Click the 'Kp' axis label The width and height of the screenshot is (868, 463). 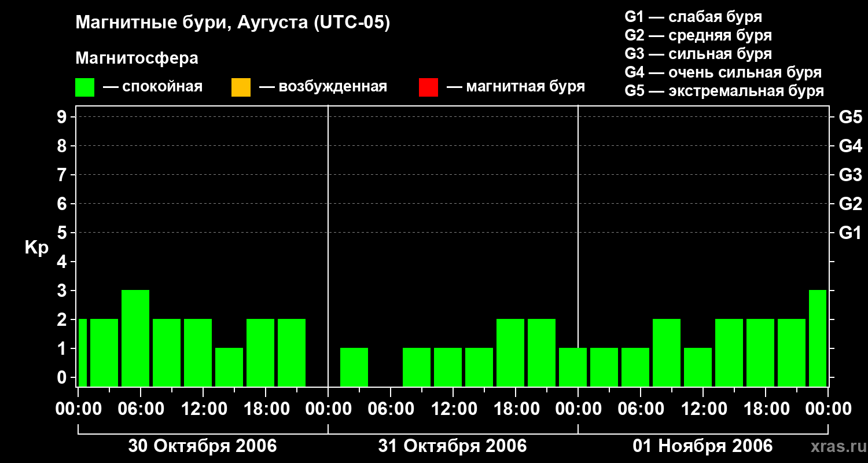(x=36, y=248)
